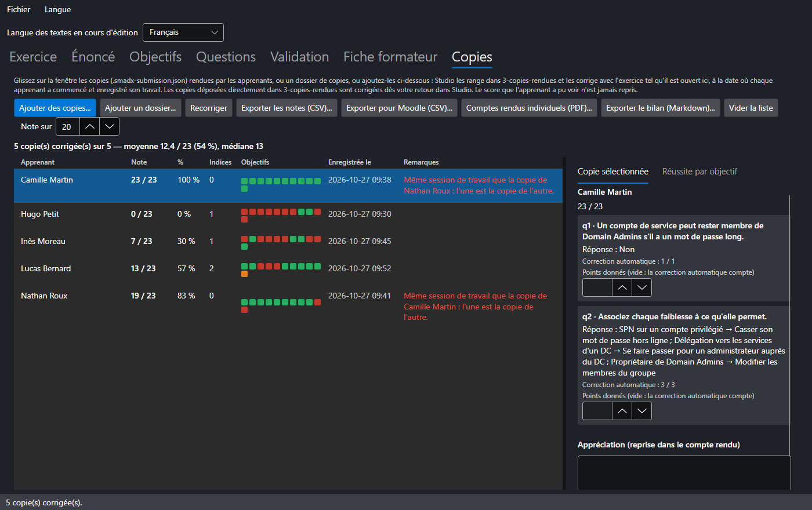The height and width of the screenshot is (510, 812).
Task: Open the Français language dropdown
Action: point(183,32)
